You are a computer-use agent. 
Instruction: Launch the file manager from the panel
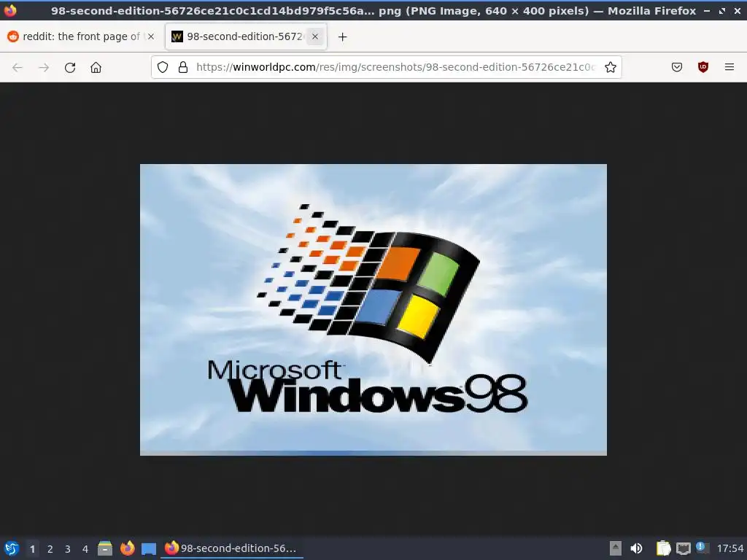105,548
